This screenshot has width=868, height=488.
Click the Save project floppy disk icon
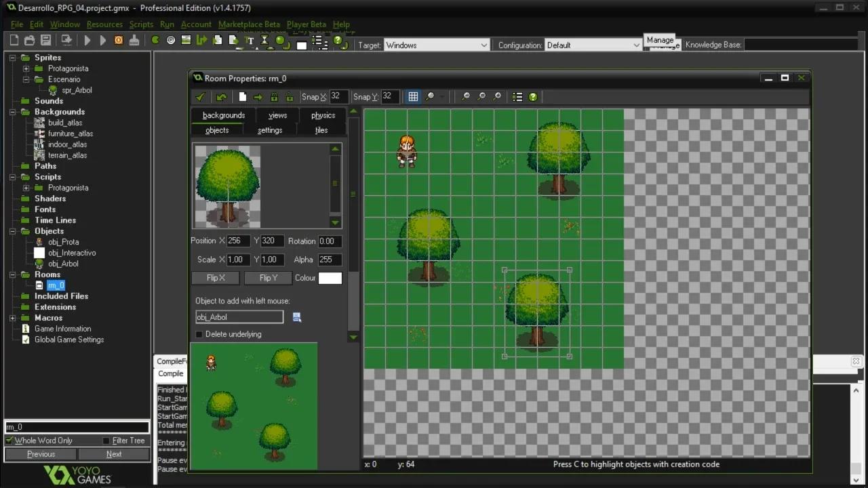pyautogui.click(x=46, y=41)
